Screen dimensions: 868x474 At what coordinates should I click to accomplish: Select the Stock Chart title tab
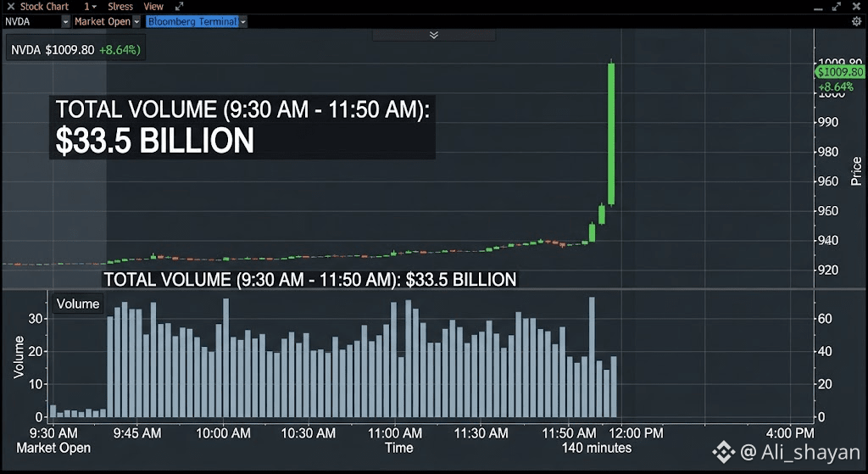click(44, 7)
